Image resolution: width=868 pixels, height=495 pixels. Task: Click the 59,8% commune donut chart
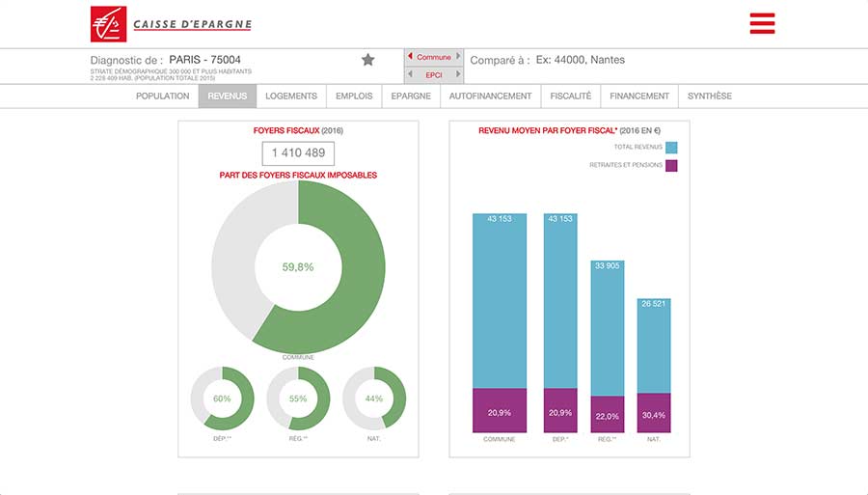click(x=298, y=267)
